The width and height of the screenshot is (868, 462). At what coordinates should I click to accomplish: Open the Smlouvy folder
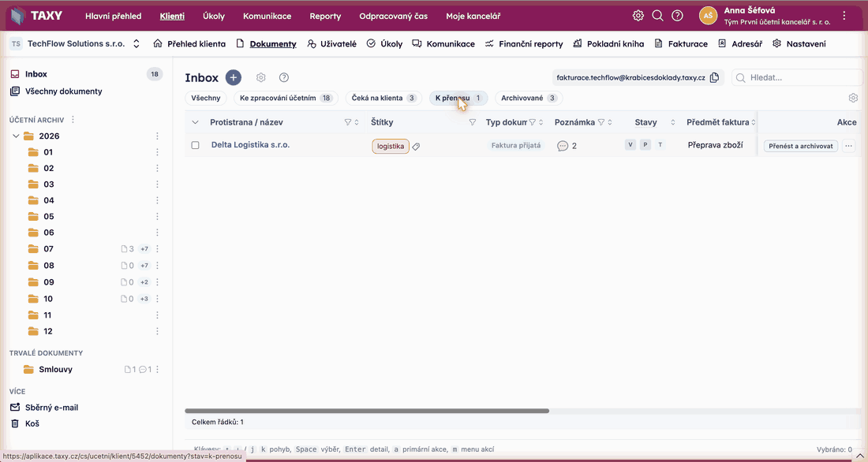click(55, 369)
